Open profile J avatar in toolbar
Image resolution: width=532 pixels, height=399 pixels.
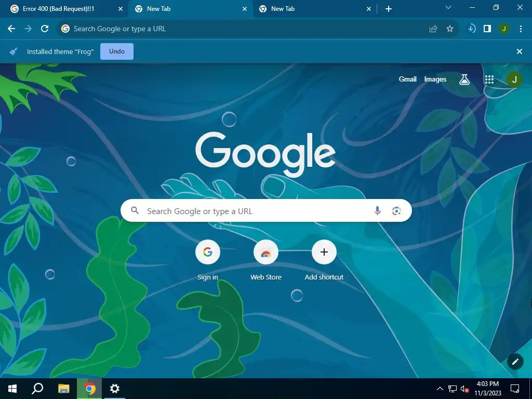point(504,29)
